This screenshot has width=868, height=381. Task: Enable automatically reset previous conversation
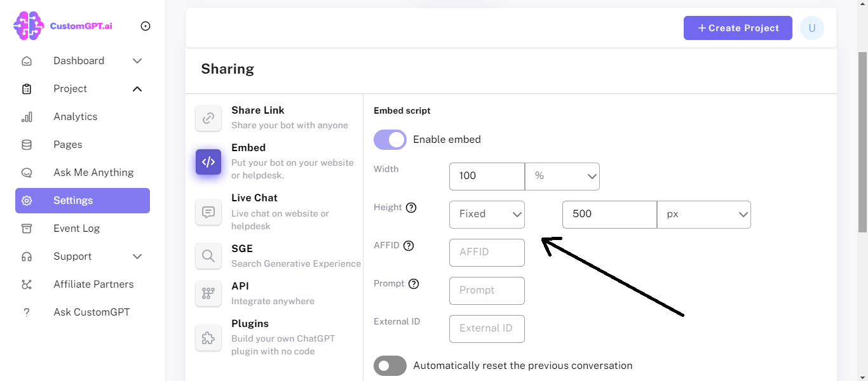(390, 365)
